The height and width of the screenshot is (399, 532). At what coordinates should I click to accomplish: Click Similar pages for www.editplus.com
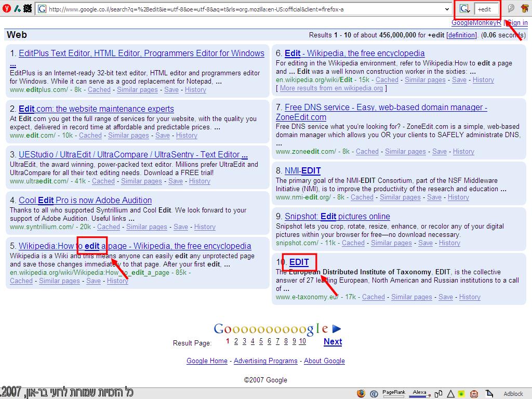[137, 90]
